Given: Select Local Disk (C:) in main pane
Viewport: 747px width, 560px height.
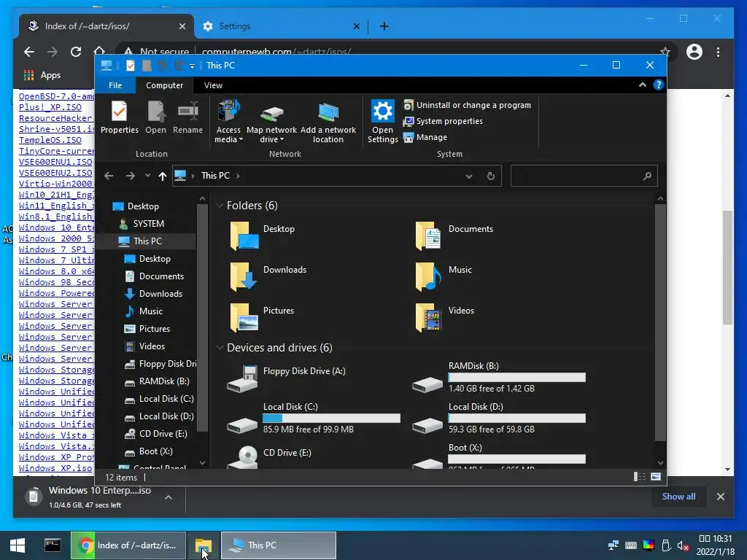Looking at the screenshot, I should coord(314,419).
